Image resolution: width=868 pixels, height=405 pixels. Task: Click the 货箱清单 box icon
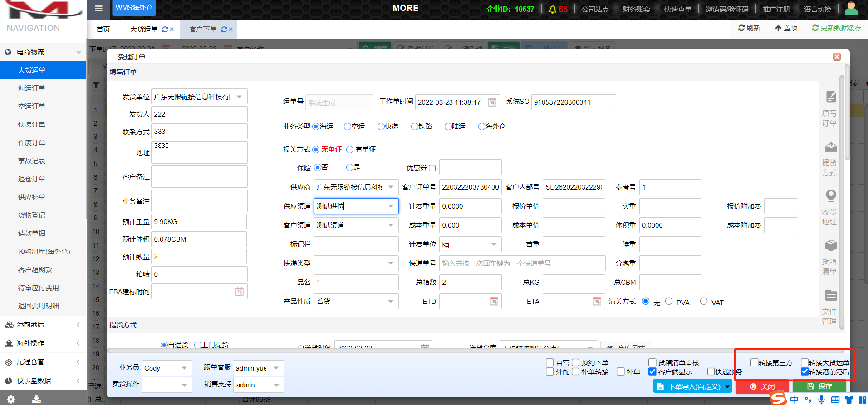(x=831, y=245)
